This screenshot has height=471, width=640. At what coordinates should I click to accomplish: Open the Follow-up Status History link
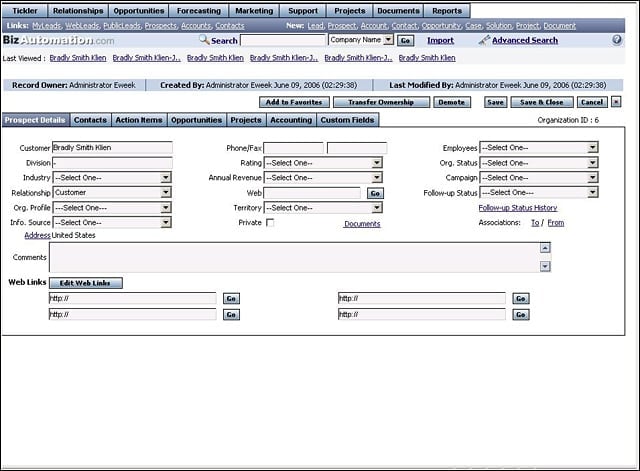[x=518, y=208]
